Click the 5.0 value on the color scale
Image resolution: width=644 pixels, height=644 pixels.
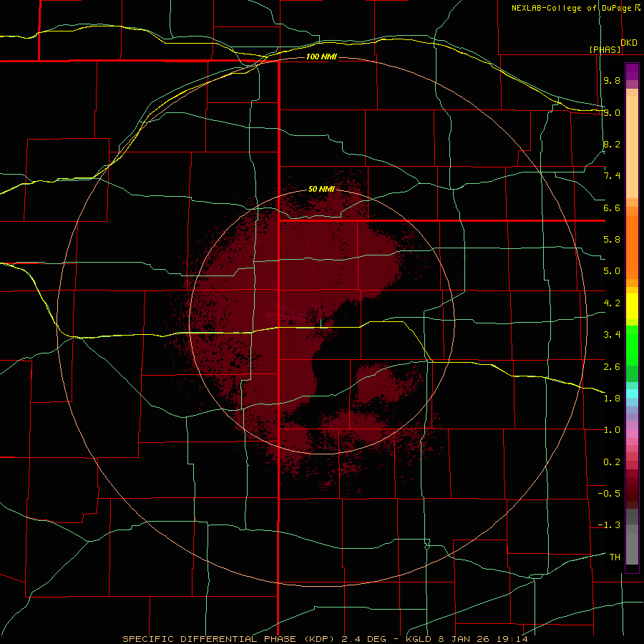pyautogui.click(x=612, y=271)
